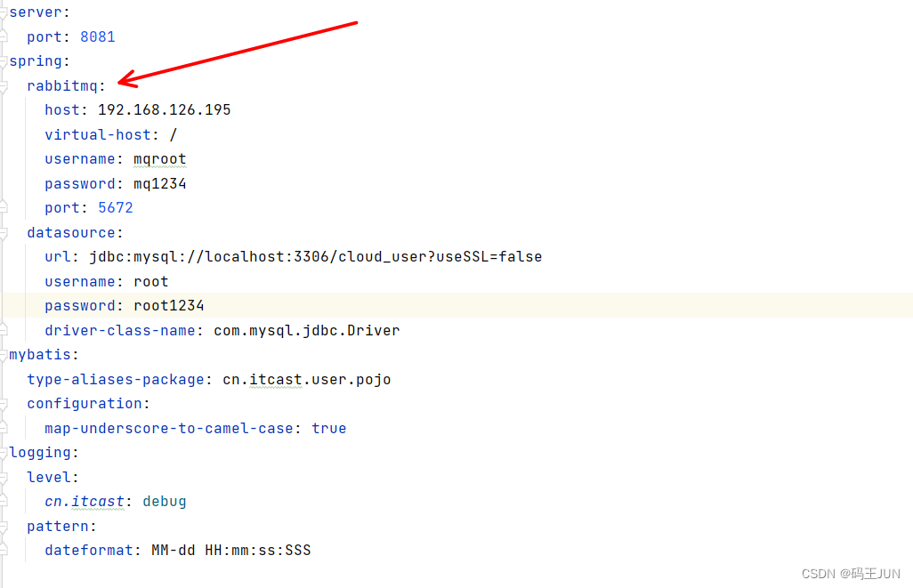Collapse the logging section in the gutter
The image size is (913, 588).
tap(4, 452)
